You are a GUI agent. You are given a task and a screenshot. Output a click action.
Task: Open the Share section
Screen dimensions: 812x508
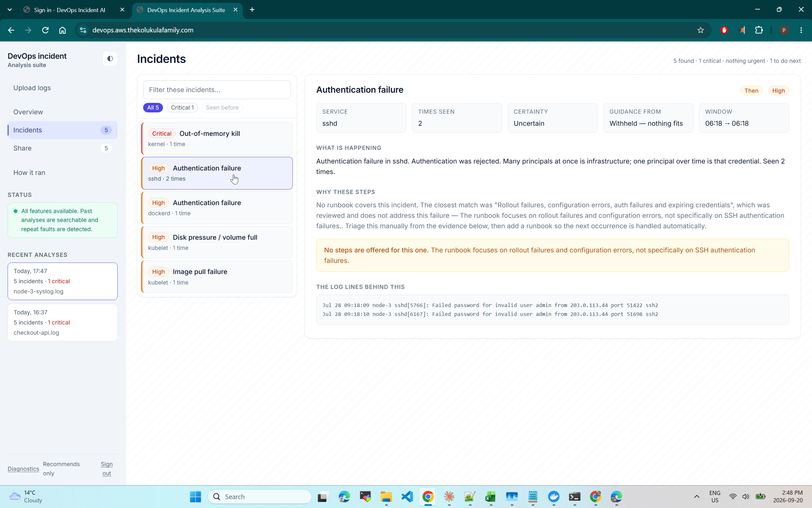[62, 148]
